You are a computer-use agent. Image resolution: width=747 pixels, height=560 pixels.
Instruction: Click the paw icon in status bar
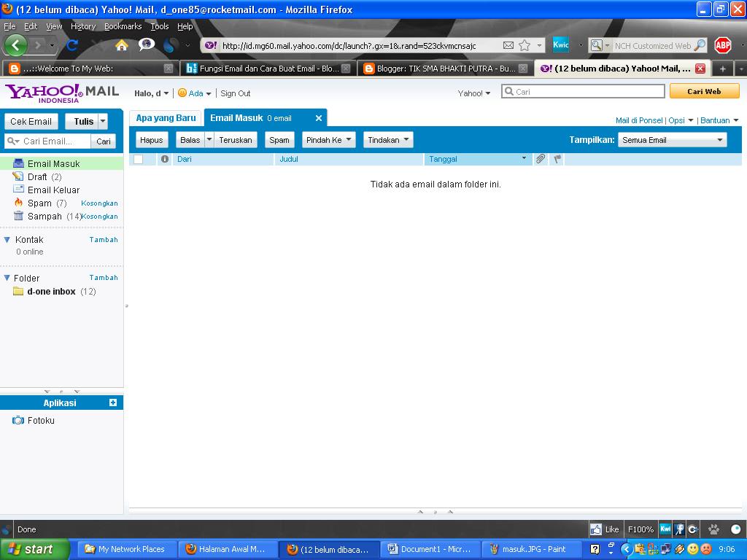point(713,529)
